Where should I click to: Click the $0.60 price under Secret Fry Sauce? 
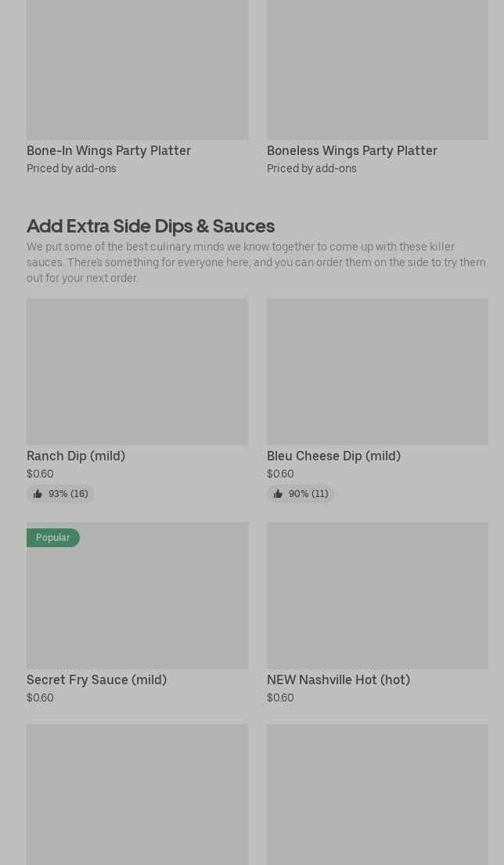[40, 697]
